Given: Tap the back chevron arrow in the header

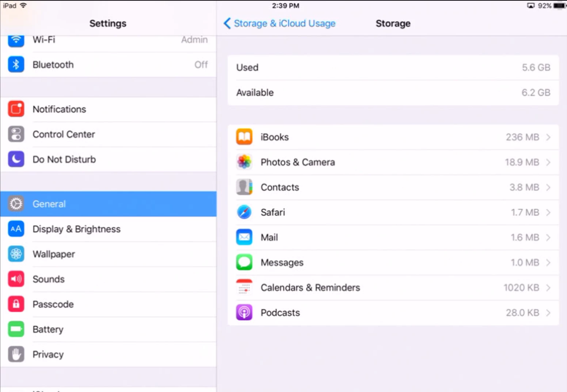Looking at the screenshot, I should pyautogui.click(x=227, y=23).
